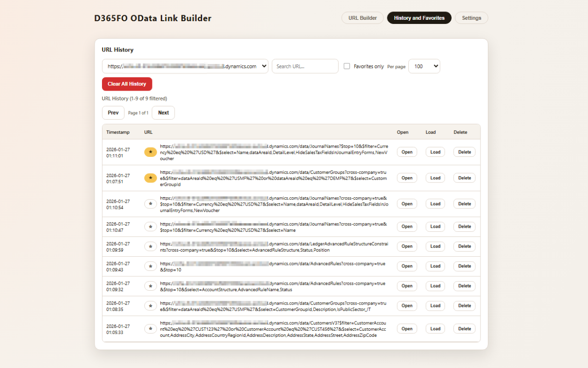Screen dimensions: 588x368
Task: Load the CustomersV3 URL
Action: coord(435,328)
